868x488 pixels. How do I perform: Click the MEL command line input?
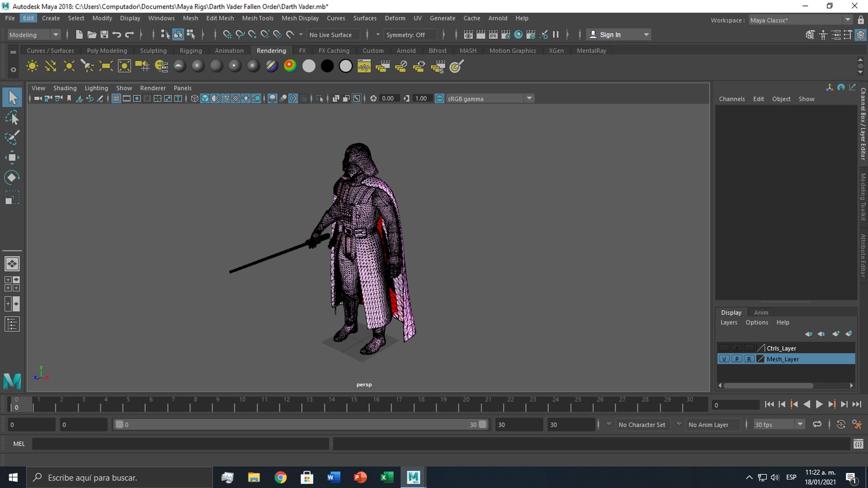[x=180, y=444]
